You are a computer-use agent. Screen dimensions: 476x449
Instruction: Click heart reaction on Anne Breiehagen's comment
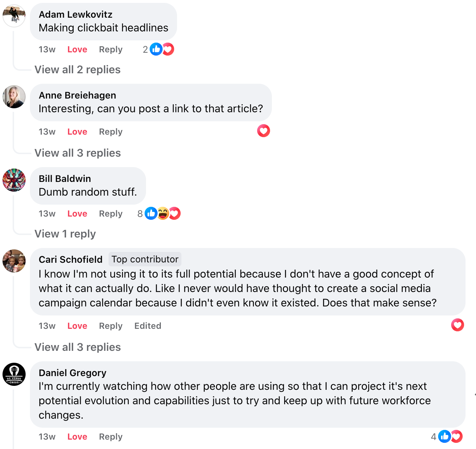coord(264,131)
